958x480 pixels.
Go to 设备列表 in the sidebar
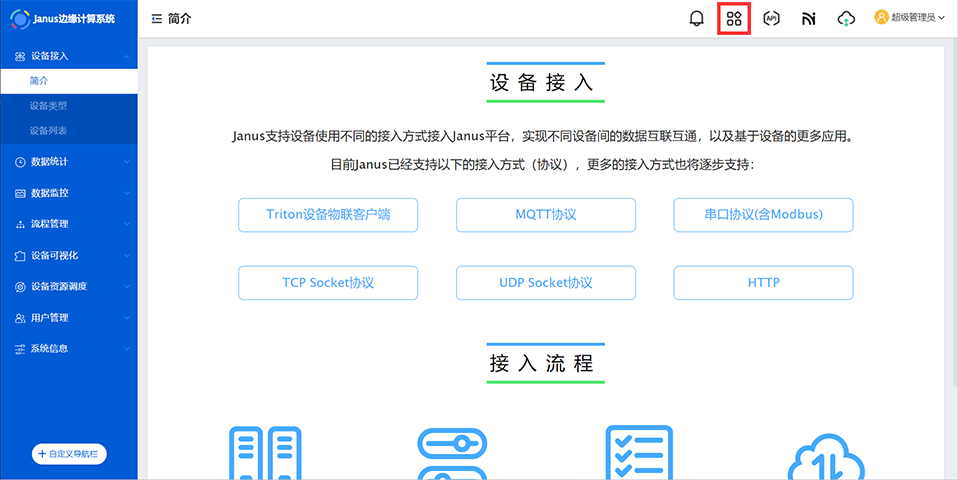[48, 130]
